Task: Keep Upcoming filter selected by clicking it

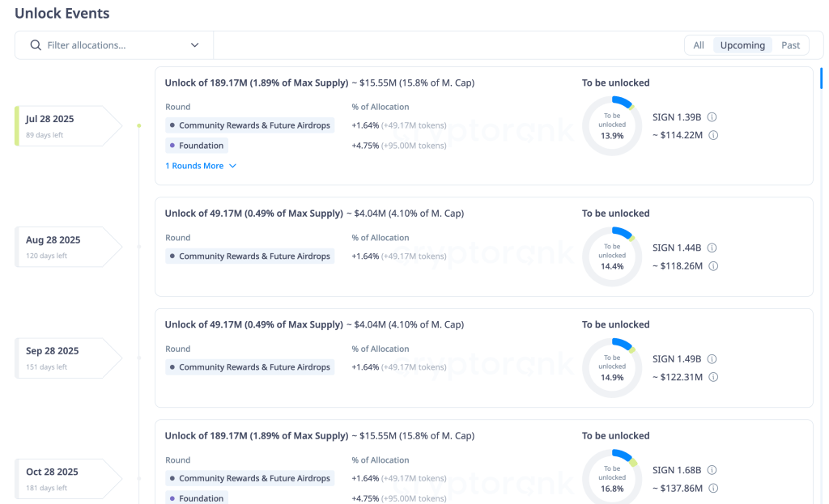Action: coord(742,44)
